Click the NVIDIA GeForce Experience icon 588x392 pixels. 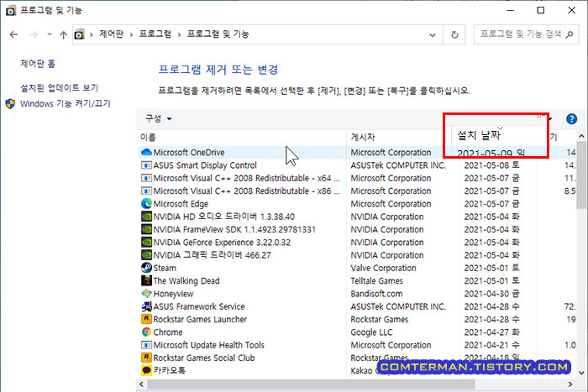coord(146,242)
